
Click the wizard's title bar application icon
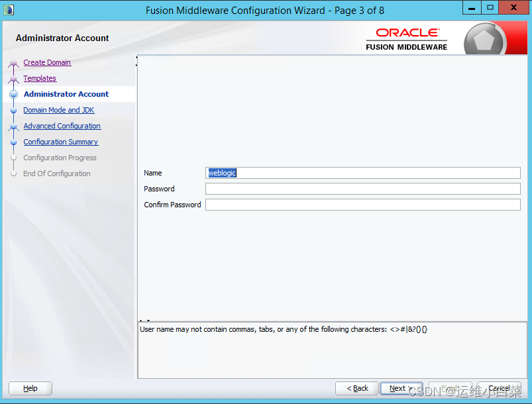(x=9, y=10)
